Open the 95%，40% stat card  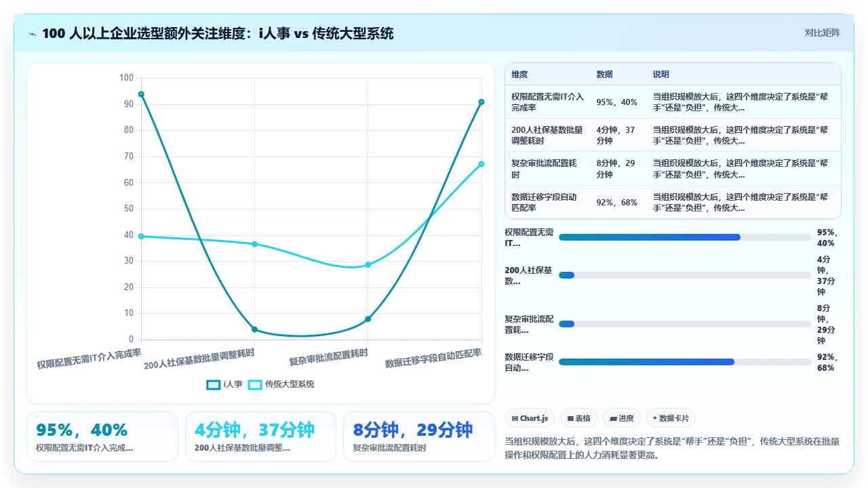(x=102, y=436)
